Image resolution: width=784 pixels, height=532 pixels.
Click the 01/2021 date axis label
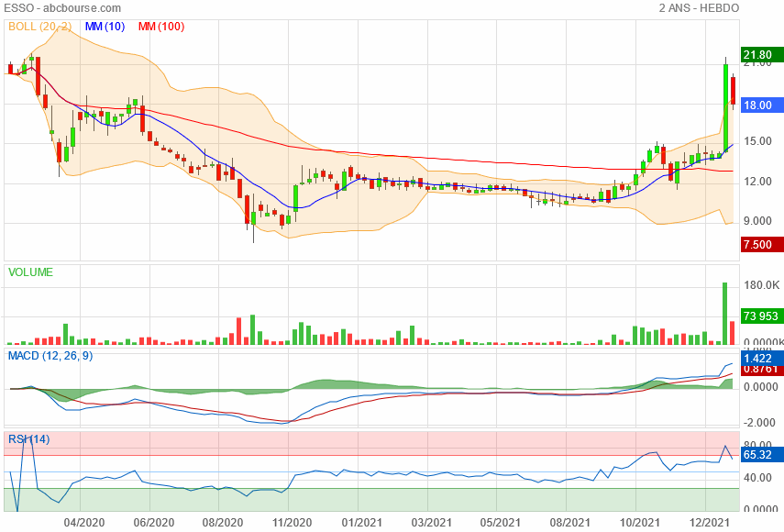click(x=361, y=523)
